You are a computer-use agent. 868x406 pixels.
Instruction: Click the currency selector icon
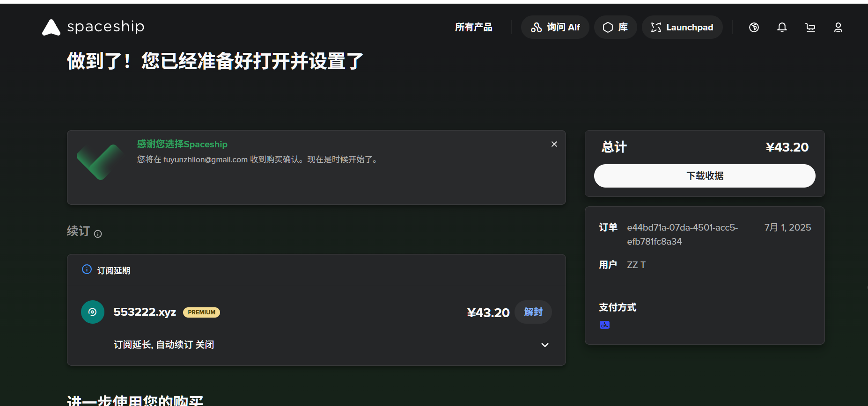coord(754,28)
